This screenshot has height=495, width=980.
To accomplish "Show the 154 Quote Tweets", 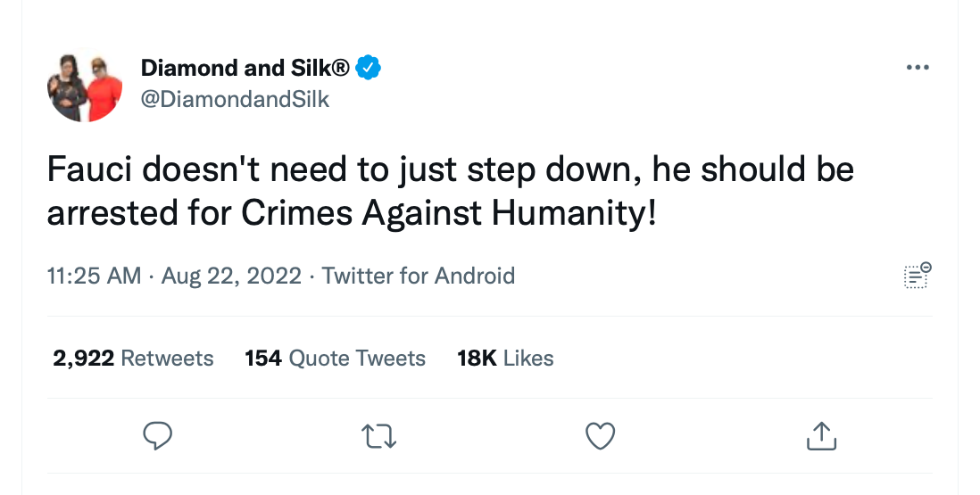I will [x=335, y=359].
